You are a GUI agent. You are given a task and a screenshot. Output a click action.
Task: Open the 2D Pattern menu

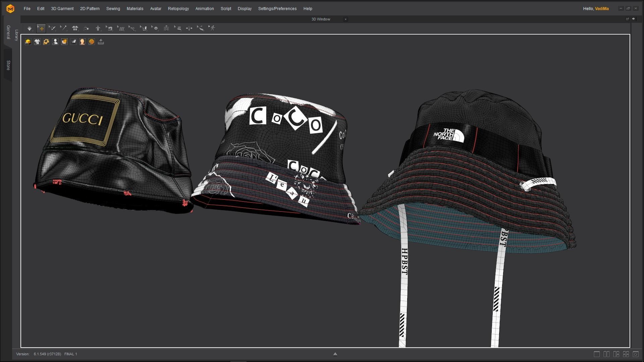[90, 9]
